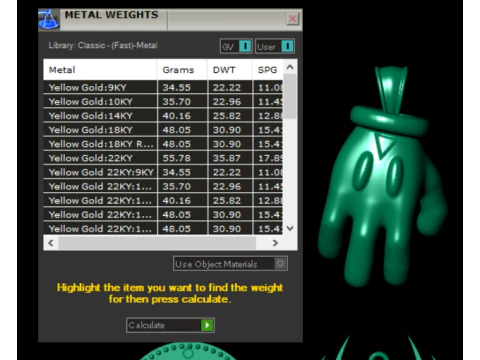Viewport: 480px width, 360px height.
Task: Click the 22.96 DWT cell for Yellow Gold:10KY
Action: pyautogui.click(x=230, y=101)
